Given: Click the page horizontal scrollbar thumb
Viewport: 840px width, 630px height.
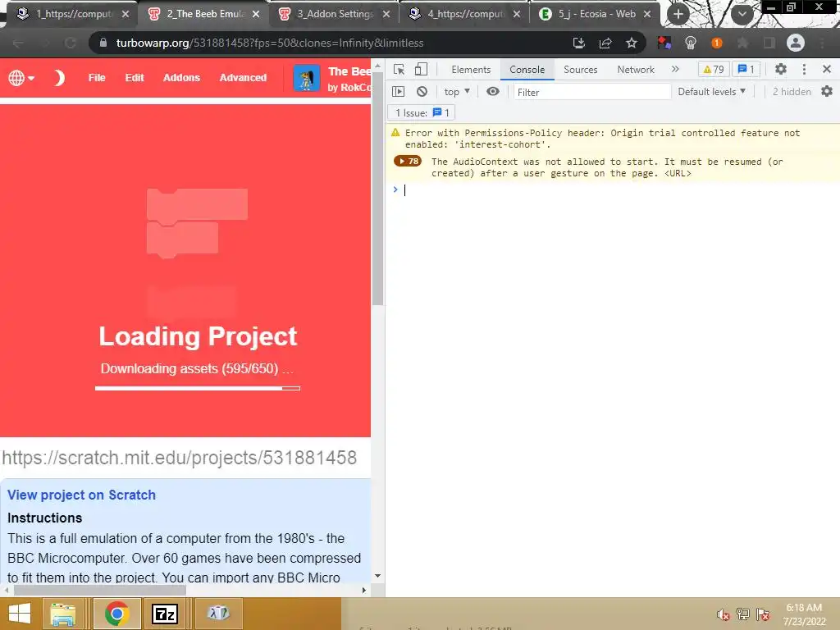Looking at the screenshot, I should coord(99,590).
